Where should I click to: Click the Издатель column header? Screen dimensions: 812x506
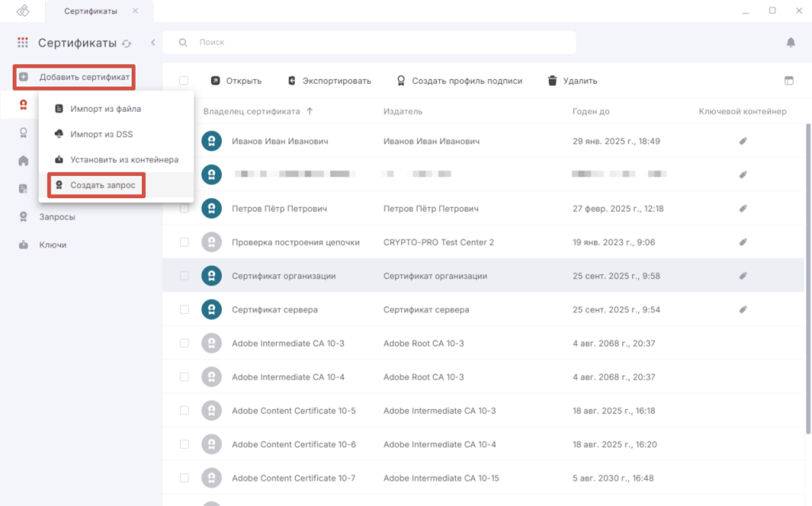[x=403, y=111]
